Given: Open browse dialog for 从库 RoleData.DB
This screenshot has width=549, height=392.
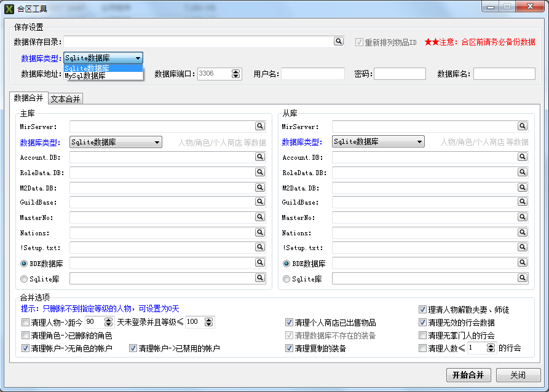Looking at the screenshot, I should point(522,172).
